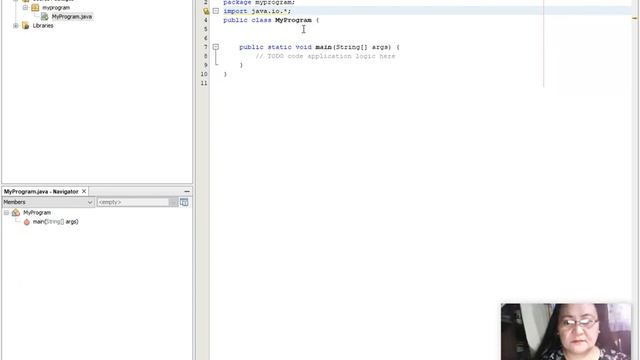Close the Navigator tab
Viewport: 640px width, 360px height.
(x=84, y=191)
